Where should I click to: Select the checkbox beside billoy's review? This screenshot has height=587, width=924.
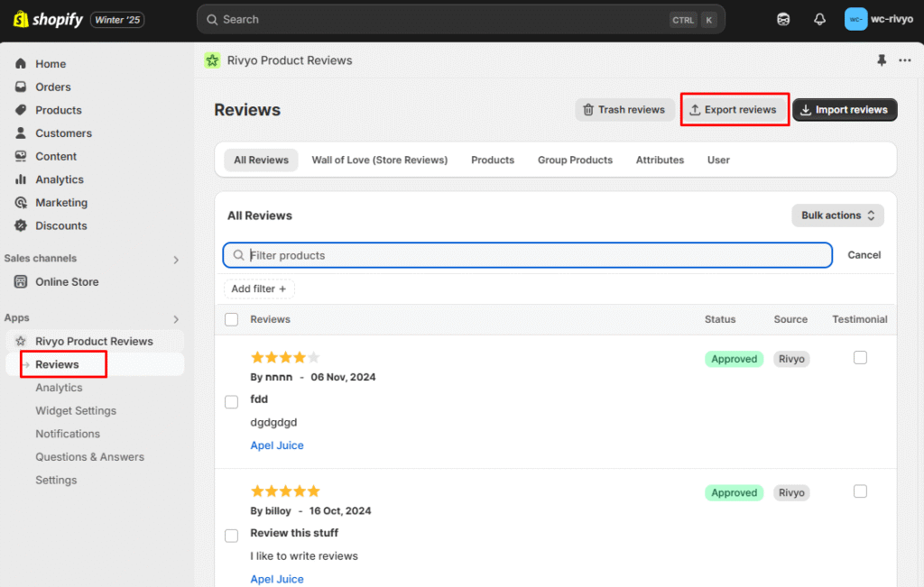tap(232, 536)
